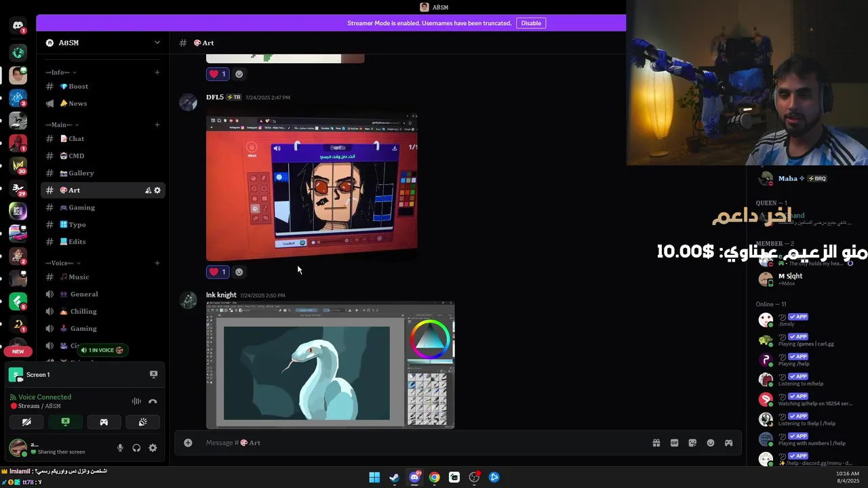Open the .timely app member entry
868x488 pixels.
[x=804, y=320]
